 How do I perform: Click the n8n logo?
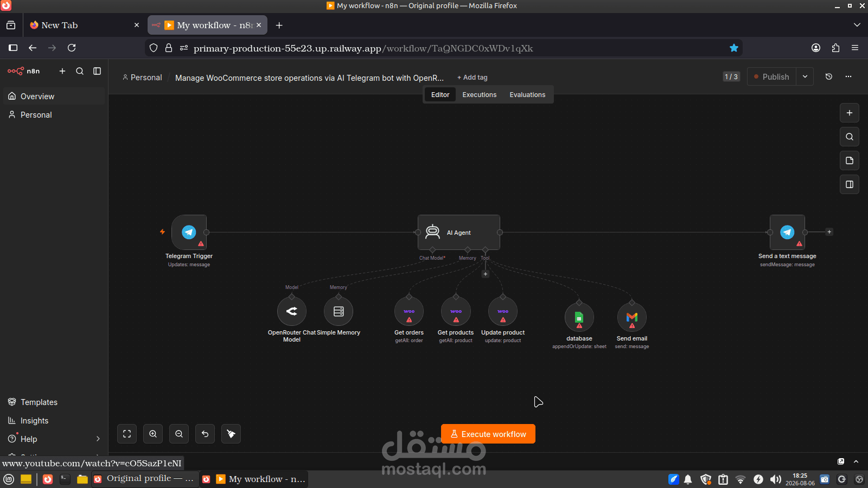click(23, 71)
